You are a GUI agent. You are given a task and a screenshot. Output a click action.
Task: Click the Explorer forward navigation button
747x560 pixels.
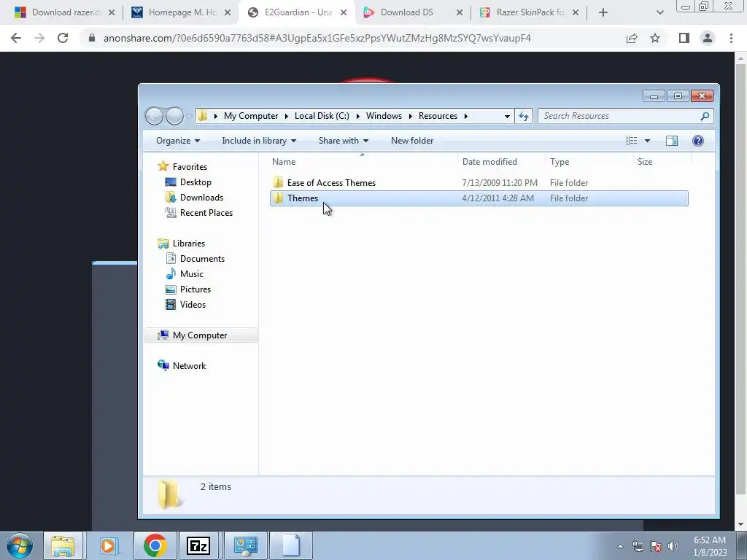click(x=174, y=116)
